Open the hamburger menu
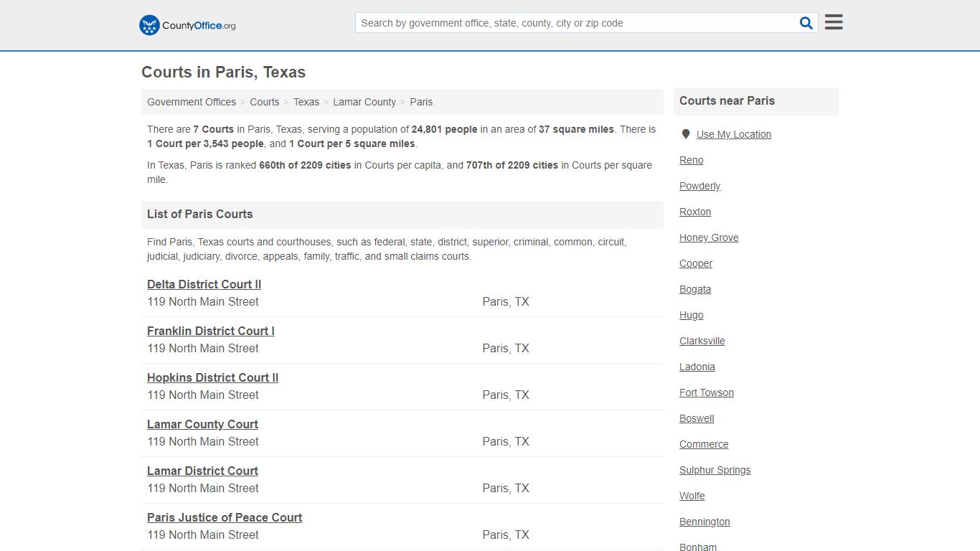980x551 pixels. click(834, 22)
